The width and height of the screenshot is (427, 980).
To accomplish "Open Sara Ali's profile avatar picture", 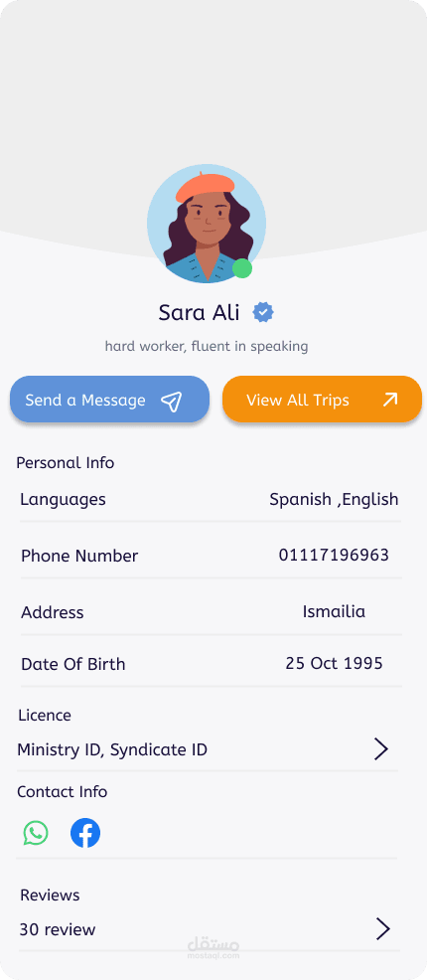I will coord(207,224).
